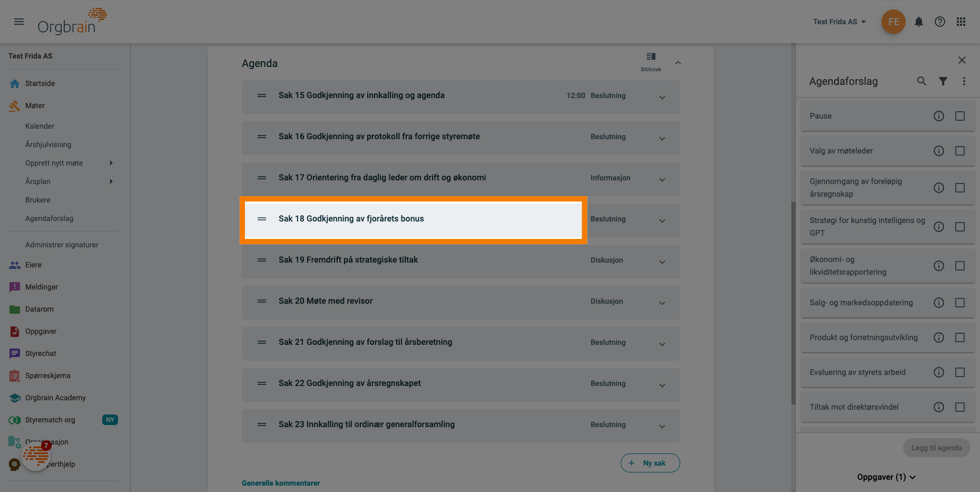Expand Sak 20 Møte med revisor
The image size is (980, 492).
click(662, 303)
